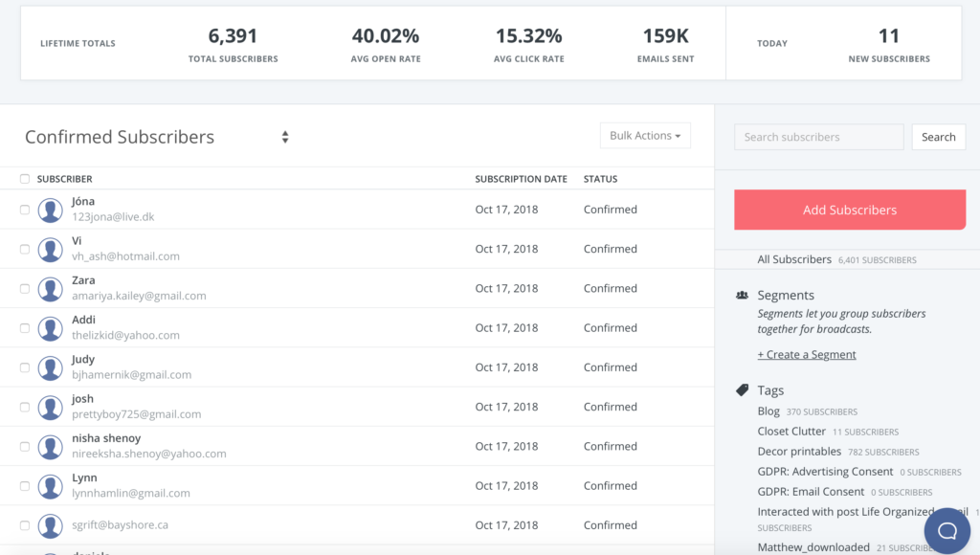Open the Blog tag
The height and width of the screenshot is (555, 980).
coord(768,411)
